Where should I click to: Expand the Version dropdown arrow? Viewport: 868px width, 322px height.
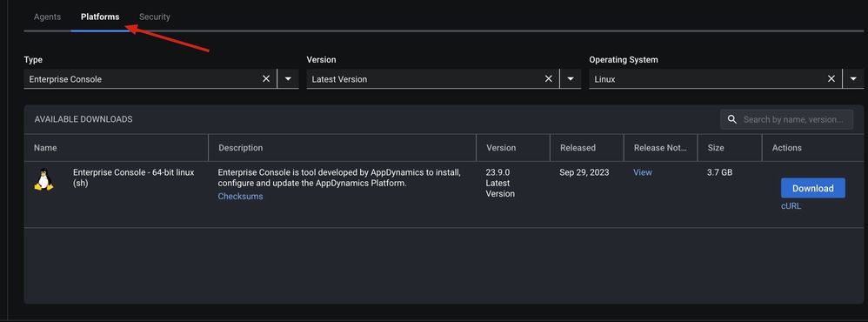click(x=571, y=78)
